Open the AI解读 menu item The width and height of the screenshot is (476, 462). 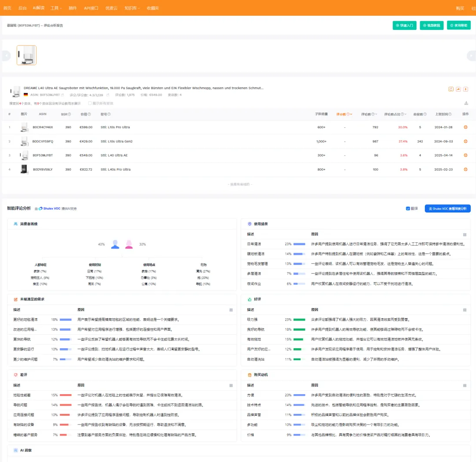[38, 8]
